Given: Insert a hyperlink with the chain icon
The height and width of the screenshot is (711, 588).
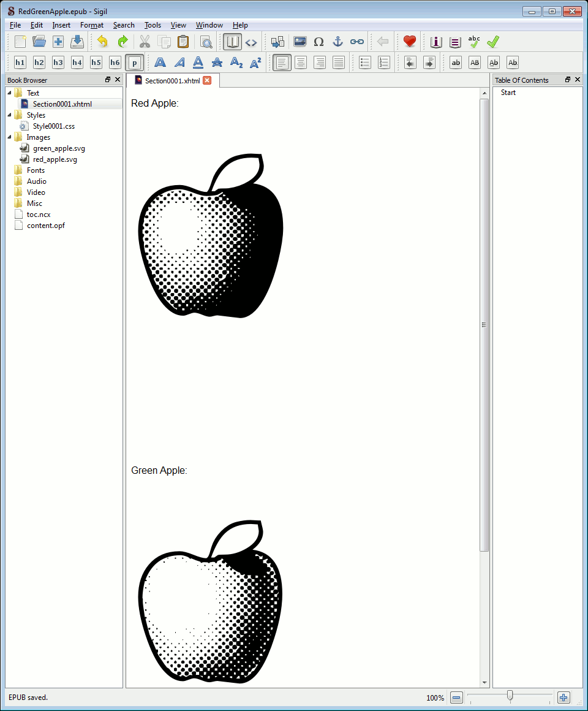Looking at the screenshot, I should pyautogui.click(x=357, y=42).
